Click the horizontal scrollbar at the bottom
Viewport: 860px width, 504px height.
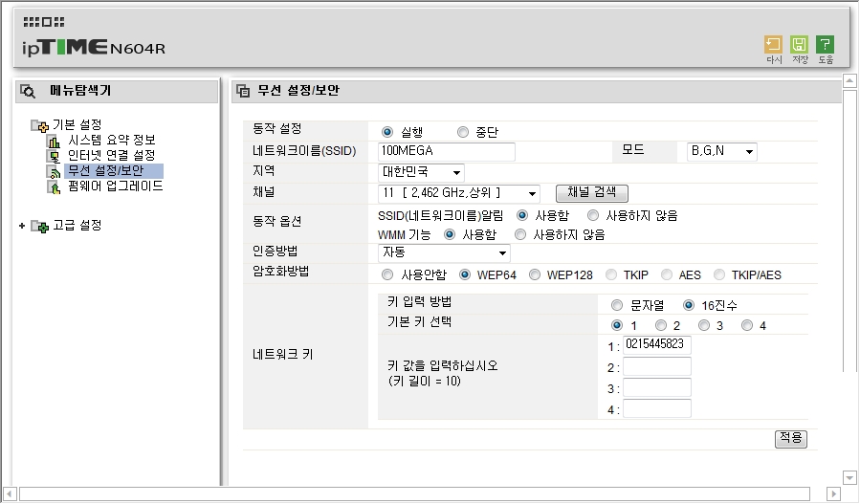click(x=421, y=494)
